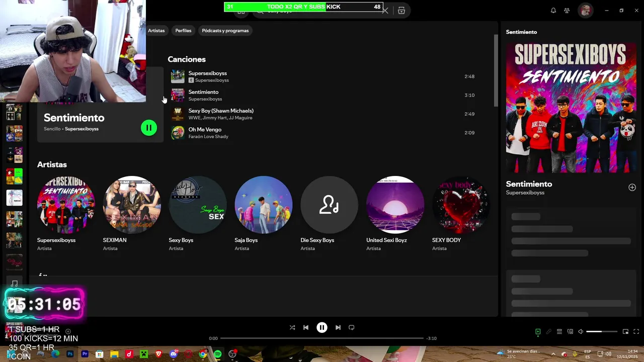Open the Saja Boys artist circle
Screen dimensions: 644x362
tap(264, 205)
